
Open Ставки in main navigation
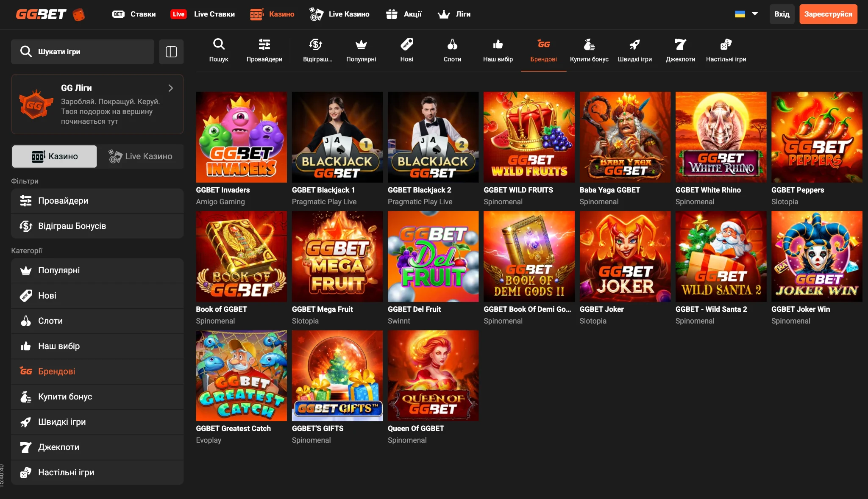134,14
